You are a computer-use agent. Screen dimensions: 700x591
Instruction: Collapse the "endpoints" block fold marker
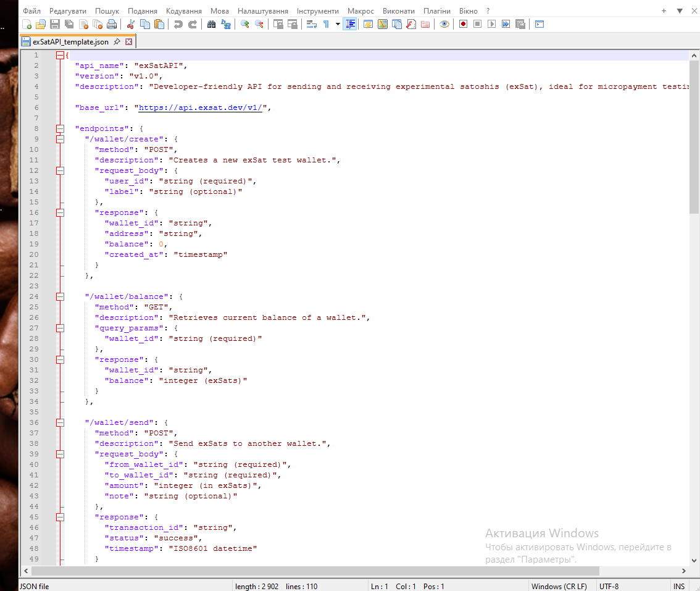60,128
